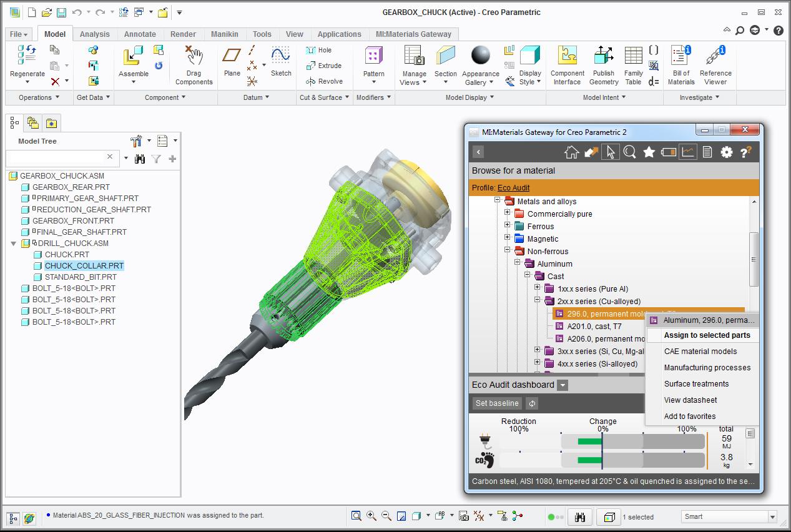The width and height of the screenshot is (791, 532).
Task: Go to the Materials Gateway home page
Action: point(571,151)
